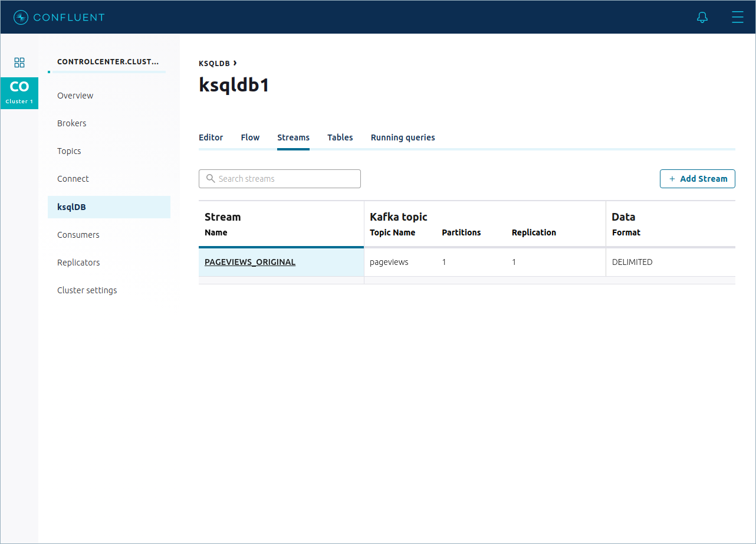Image resolution: width=756 pixels, height=544 pixels.
Task: Click the Format column header
Action: pyautogui.click(x=626, y=232)
